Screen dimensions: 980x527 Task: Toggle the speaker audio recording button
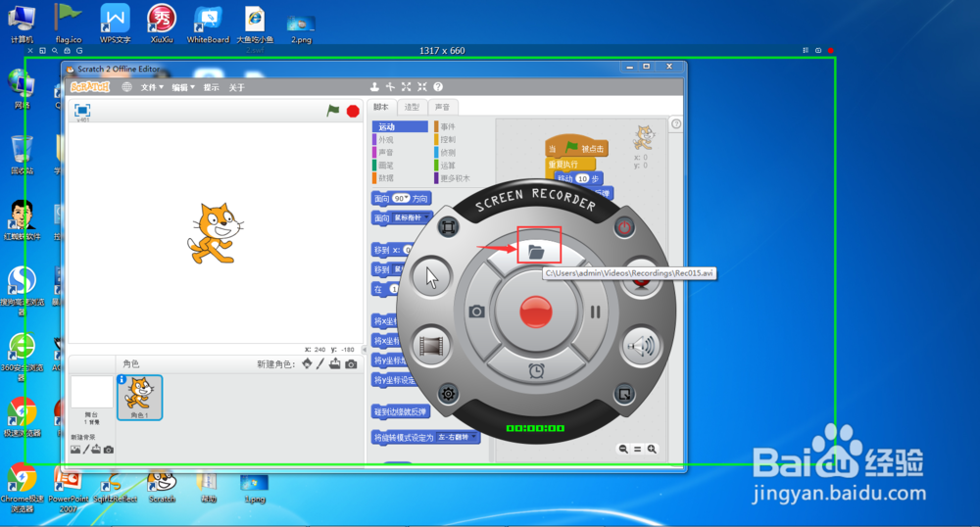(641, 346)
